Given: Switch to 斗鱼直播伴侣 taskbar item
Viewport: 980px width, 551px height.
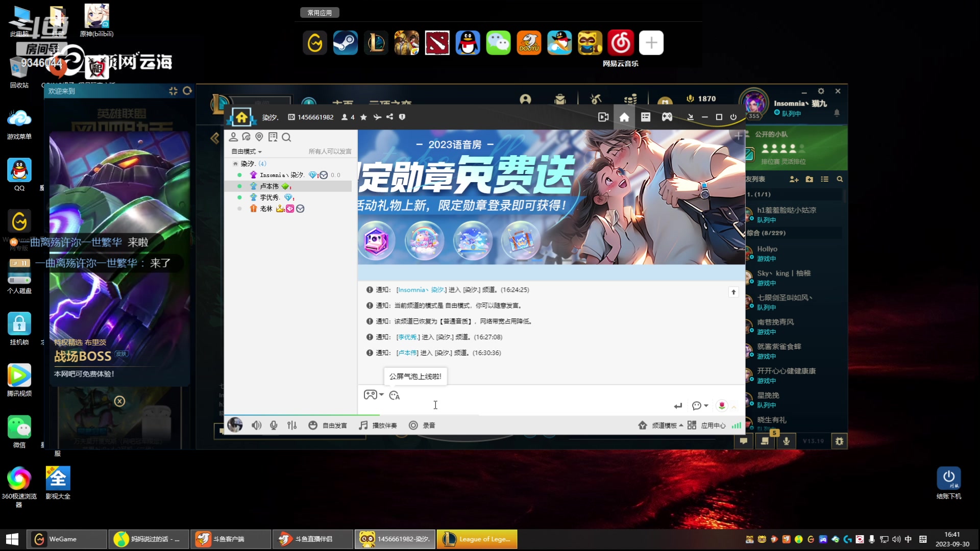Looking at the screenshot, I should (313, 539).
